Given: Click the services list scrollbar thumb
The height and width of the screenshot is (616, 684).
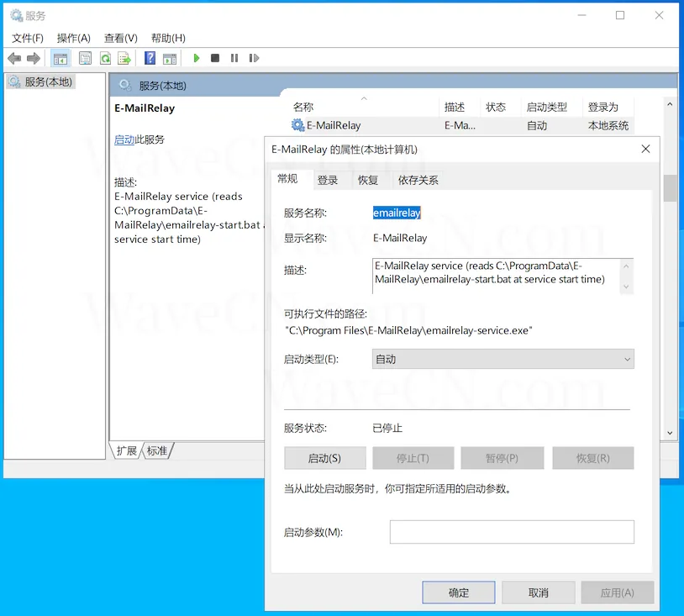Looking at the screenshot, I should [x=670, y=188].
